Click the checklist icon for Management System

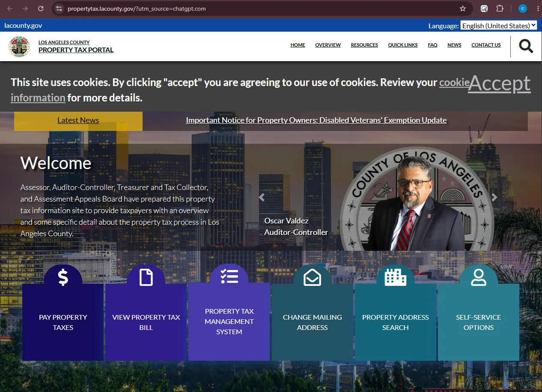click(x=229, y=276)
